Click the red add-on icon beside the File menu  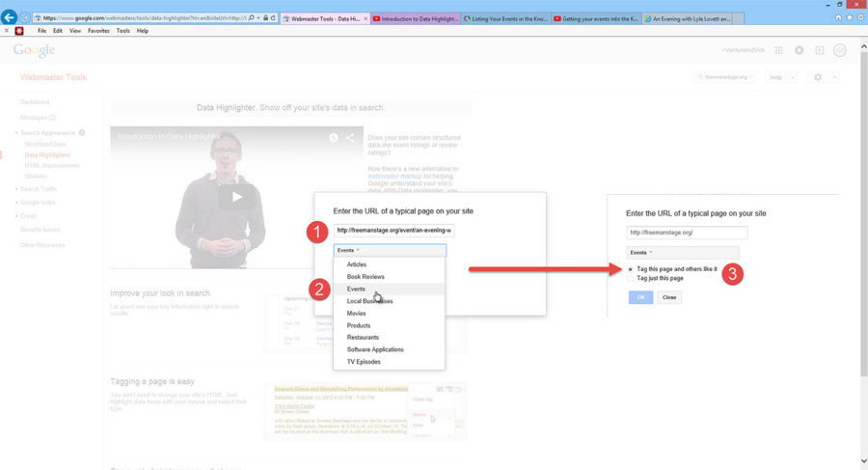[19, 31]
